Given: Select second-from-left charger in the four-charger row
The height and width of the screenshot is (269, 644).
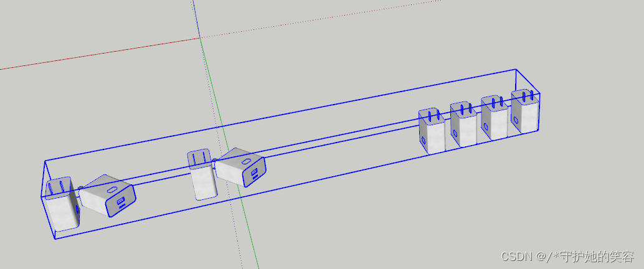Looking at the screenshot, I should coord(463,125).
